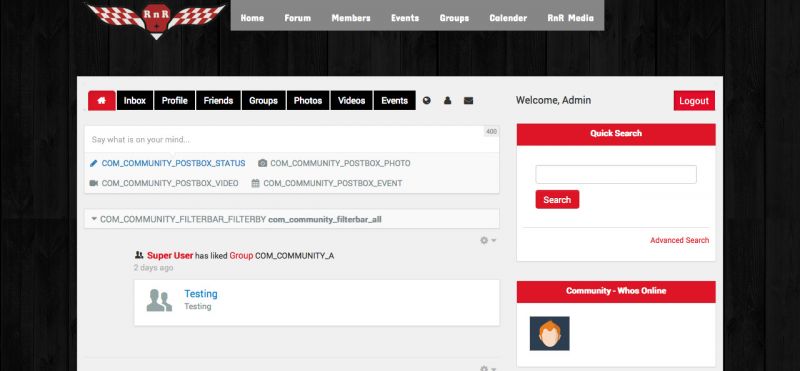This screenshot has width=800, height=371.
Task: Go to the red home icon tab
Action: tap(102, 101)
